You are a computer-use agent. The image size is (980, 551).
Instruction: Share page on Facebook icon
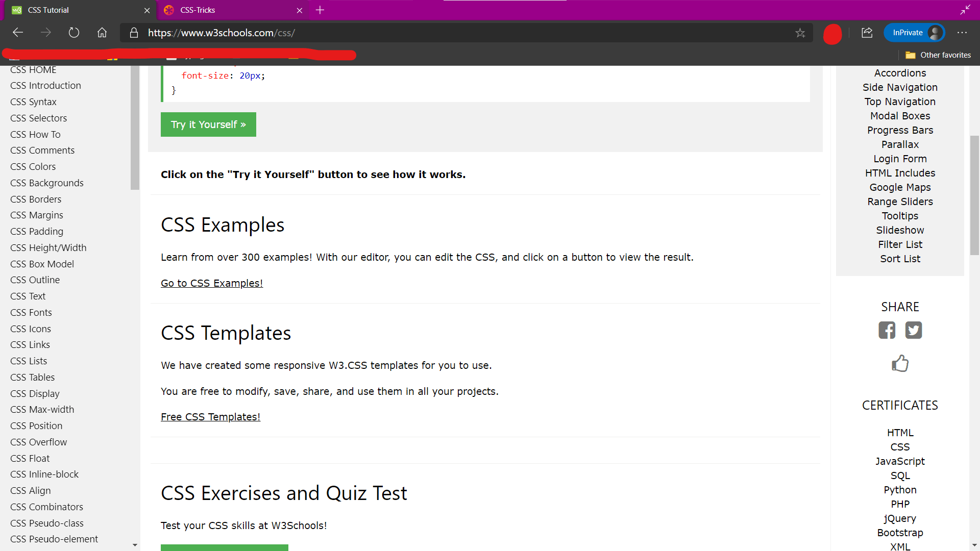[x=887, y=330]
